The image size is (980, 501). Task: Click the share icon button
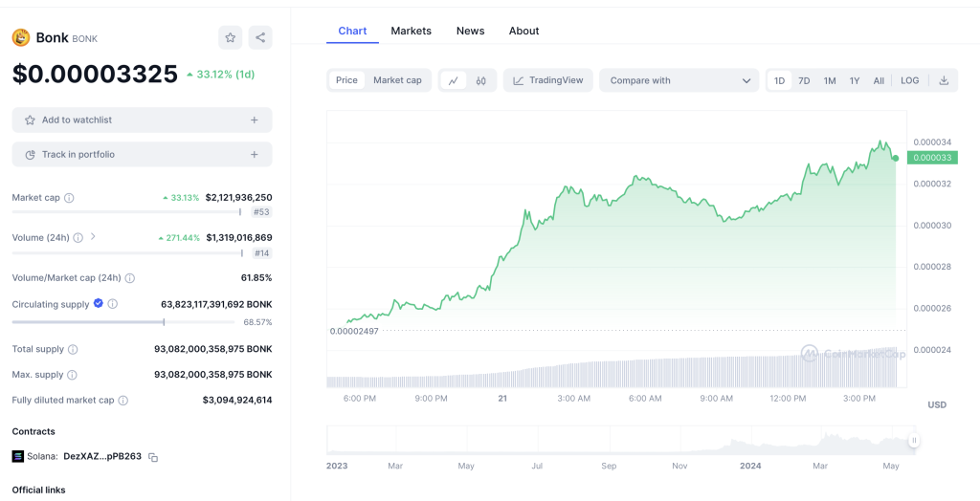click(x=260, y=37)
